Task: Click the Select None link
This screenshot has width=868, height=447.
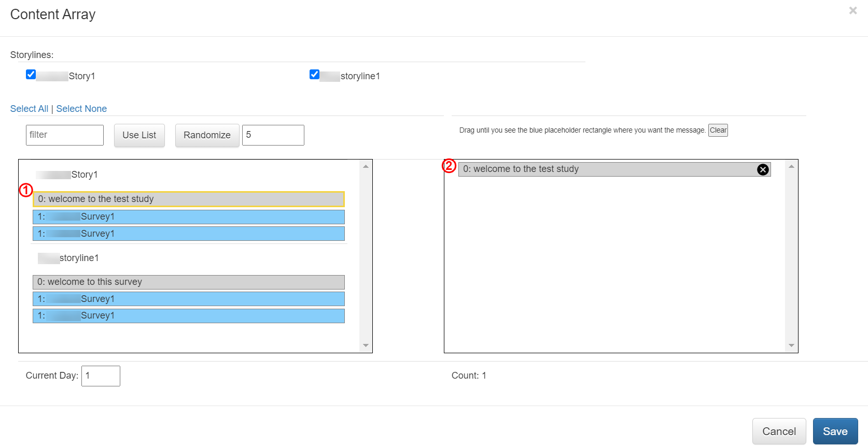Action: [x=81, y=109]
